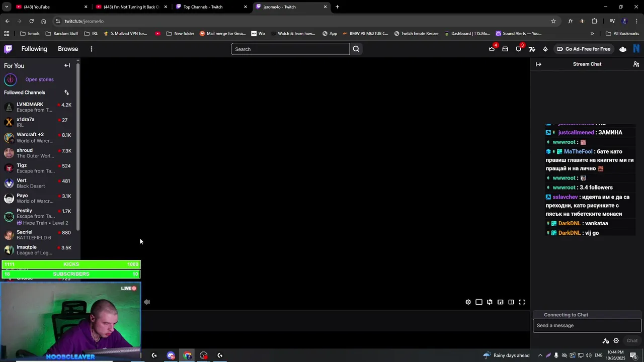This screenshot has height=362, width=644.
Task: Open All Bookmarks folder
Action: pyautogui.click(x=622, y=34)
